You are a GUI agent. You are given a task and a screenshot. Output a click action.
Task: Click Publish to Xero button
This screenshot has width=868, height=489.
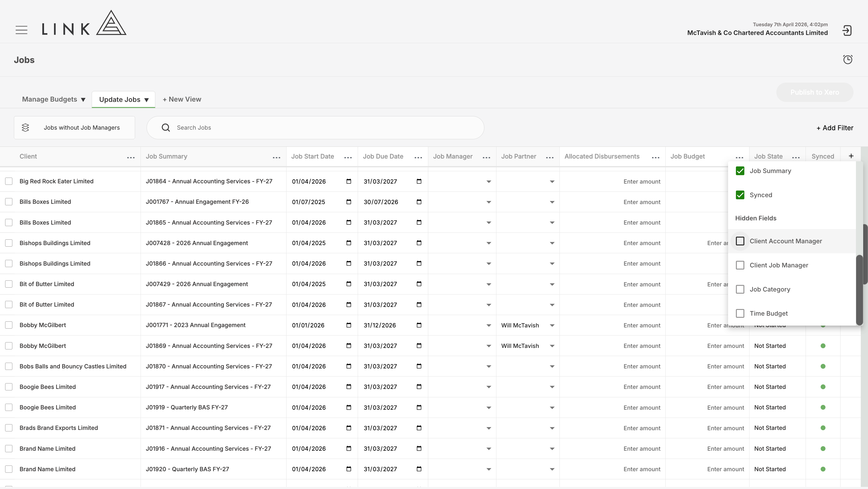815,92
